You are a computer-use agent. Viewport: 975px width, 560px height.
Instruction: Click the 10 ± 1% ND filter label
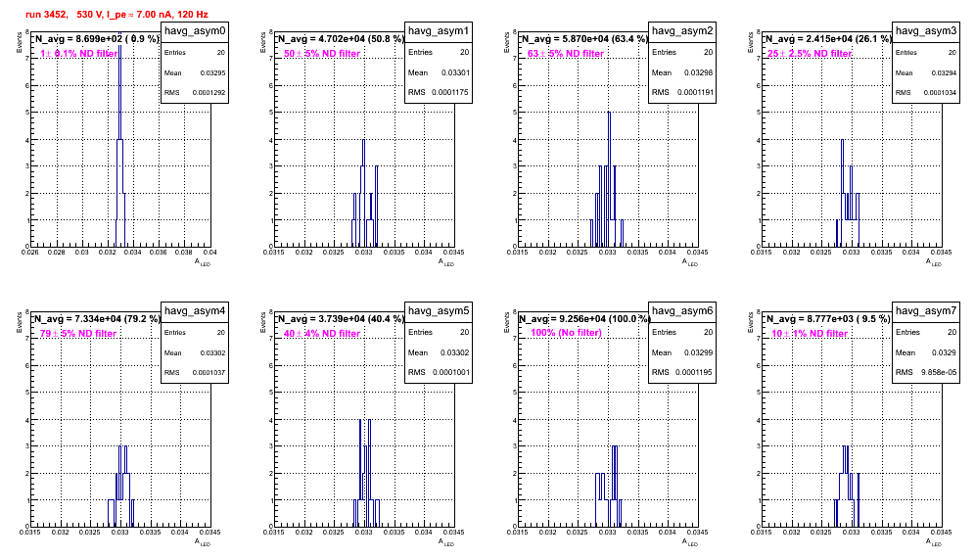tap(810, 334)
